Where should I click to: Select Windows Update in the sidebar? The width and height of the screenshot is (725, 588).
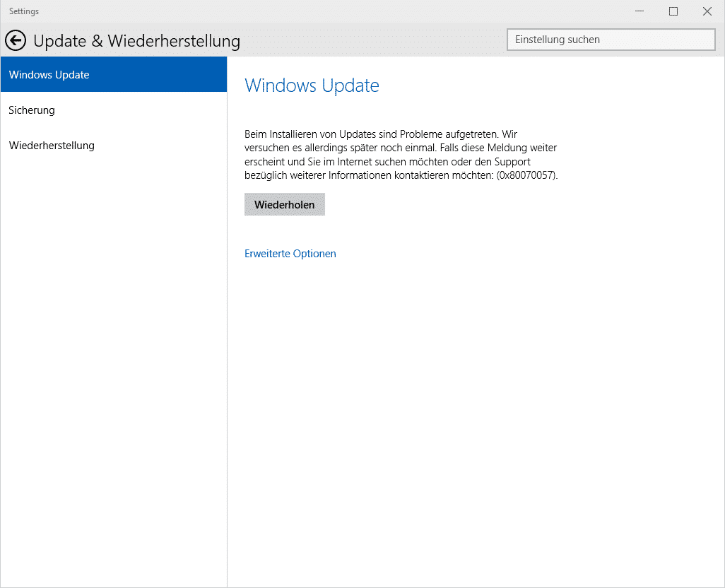pyautogui.click(x=114, y=74)
